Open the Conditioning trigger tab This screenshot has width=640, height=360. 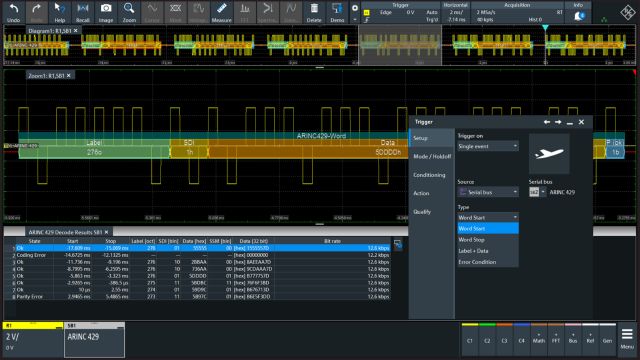click(x=431, y=175)
